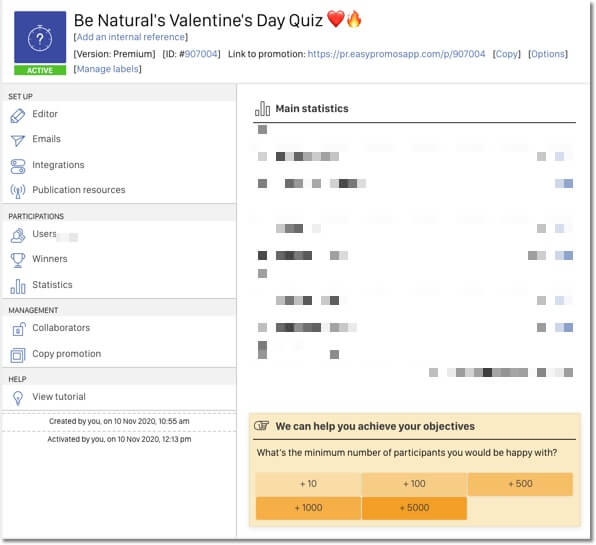Select the +5000 participants button
596x545 pixels.
[x=414, y=508]
